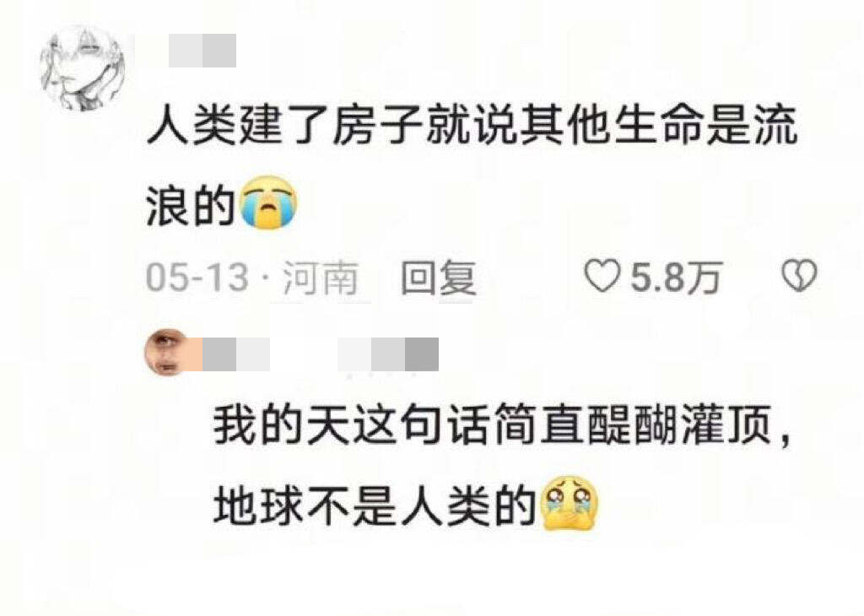This screenshot has height=616, width=864.
Task: Tap the teary pleading emoji in the reply
Action: [571, 504]
